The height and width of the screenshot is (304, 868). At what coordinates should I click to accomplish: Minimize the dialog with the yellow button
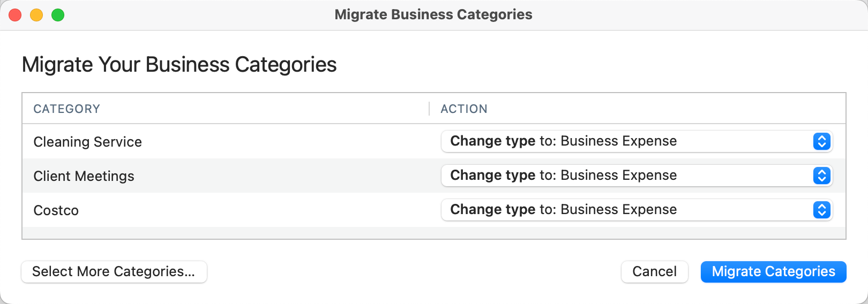[x=36, y=15]
